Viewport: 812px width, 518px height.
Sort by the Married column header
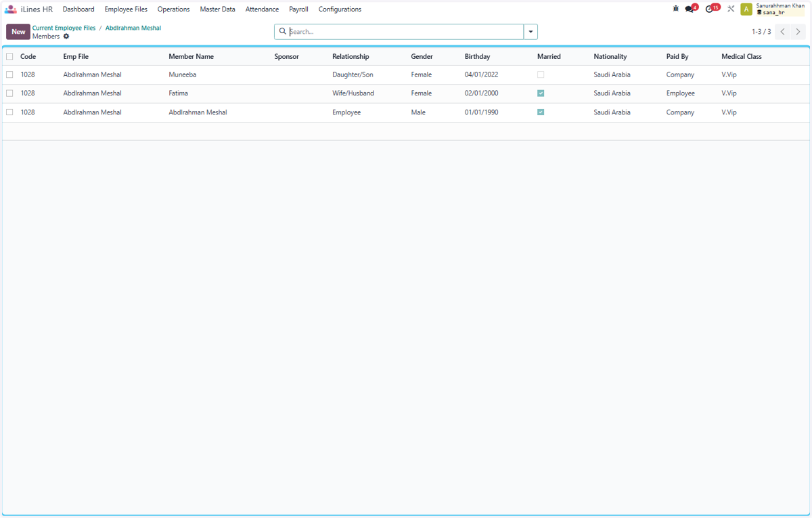549,57
